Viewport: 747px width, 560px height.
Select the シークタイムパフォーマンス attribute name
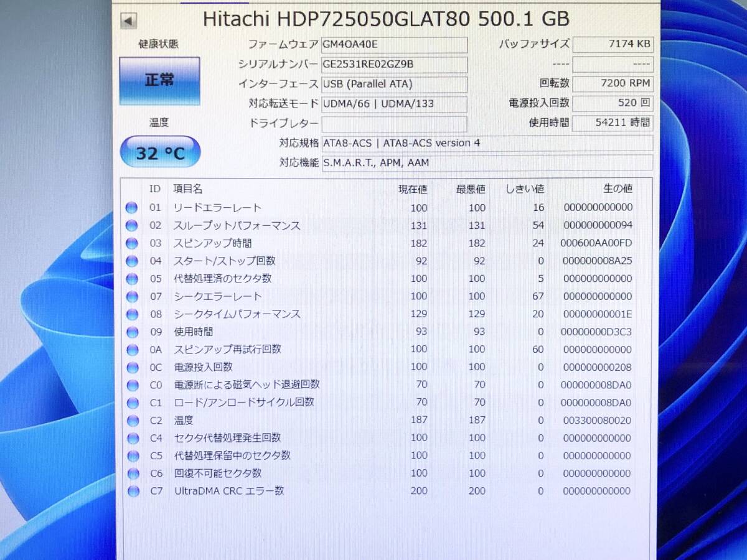coord(237,314)
